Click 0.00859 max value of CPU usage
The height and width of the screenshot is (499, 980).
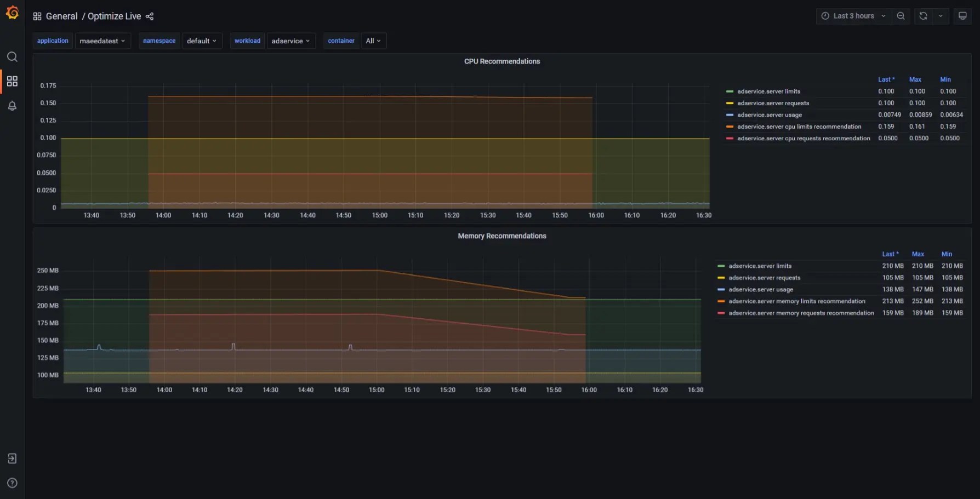click(920, 115)
